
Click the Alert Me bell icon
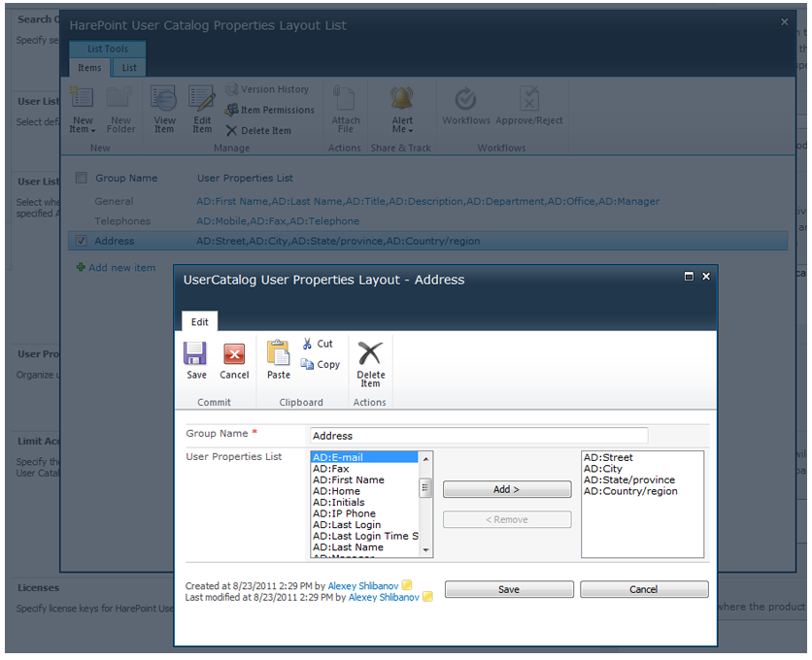402,98
